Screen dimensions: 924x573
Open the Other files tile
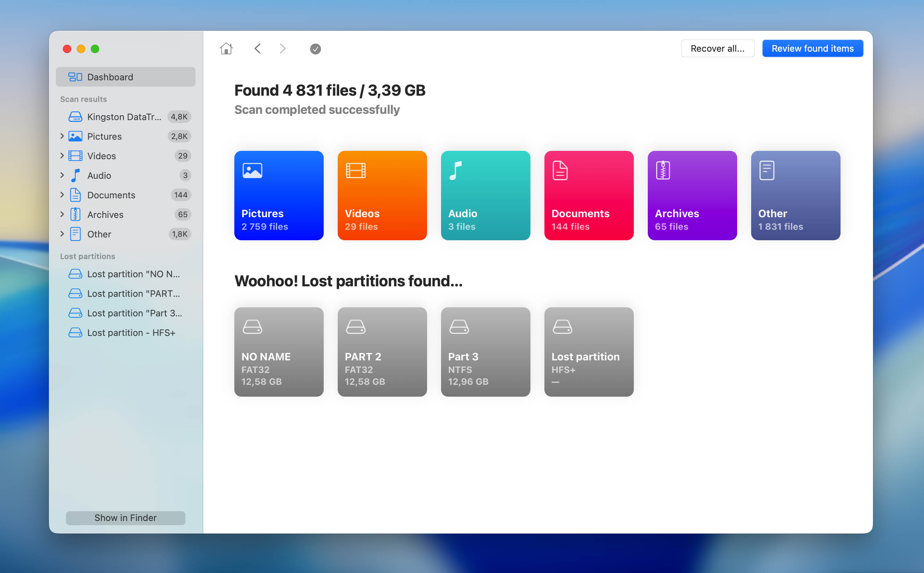click(795, 195)
